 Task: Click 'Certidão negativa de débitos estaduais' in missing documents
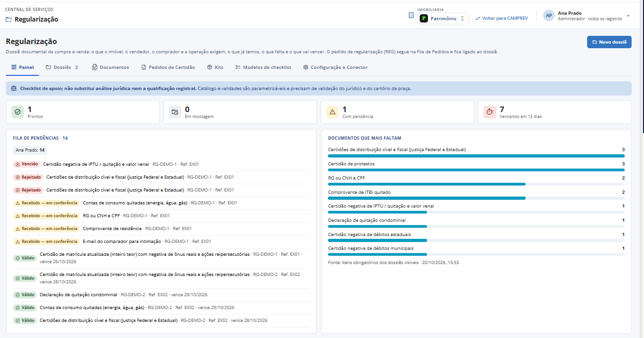pyautogui.click(x=369, y=234)
